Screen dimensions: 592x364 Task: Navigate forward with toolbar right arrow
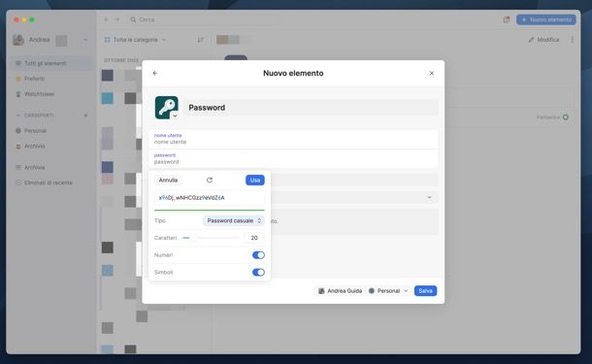click(x=117, y=19)
